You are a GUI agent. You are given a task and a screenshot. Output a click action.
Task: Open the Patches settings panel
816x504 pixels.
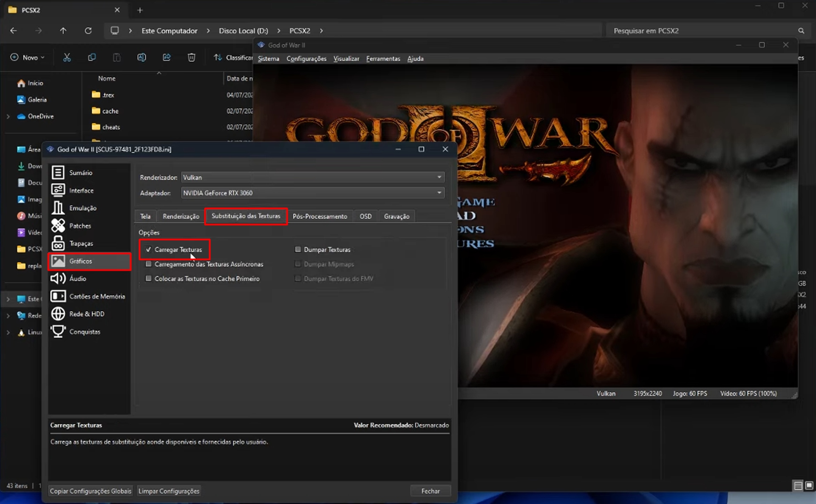(x=80, y=226)
